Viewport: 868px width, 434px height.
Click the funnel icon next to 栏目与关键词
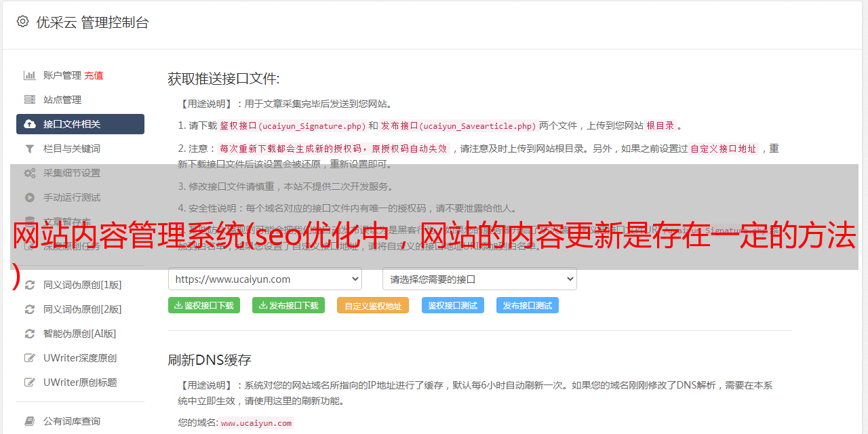30,149
